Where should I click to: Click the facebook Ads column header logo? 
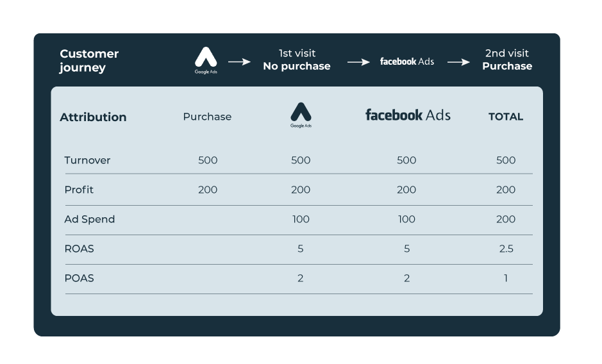[x=408, y=115]
